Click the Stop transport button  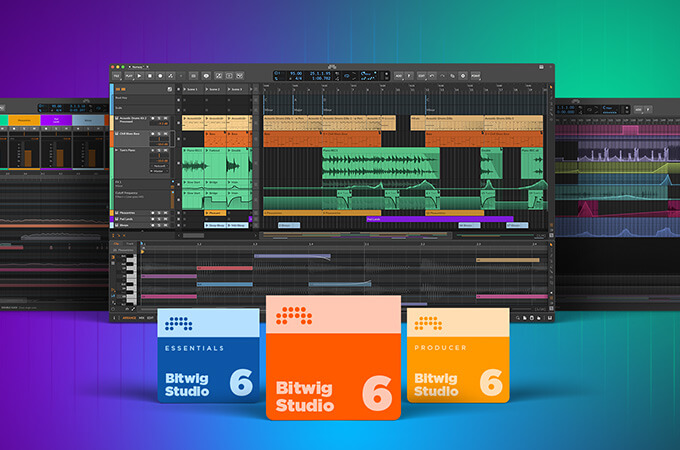click(x=150, y=76)
